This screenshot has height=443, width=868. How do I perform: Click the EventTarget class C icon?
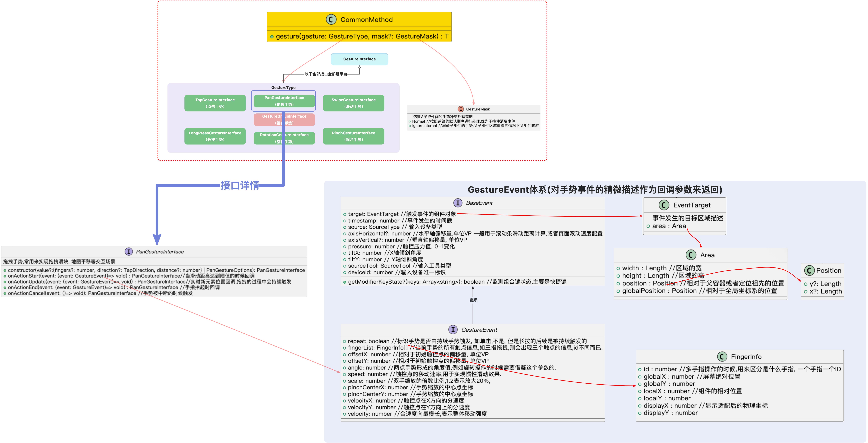(664, 205)
